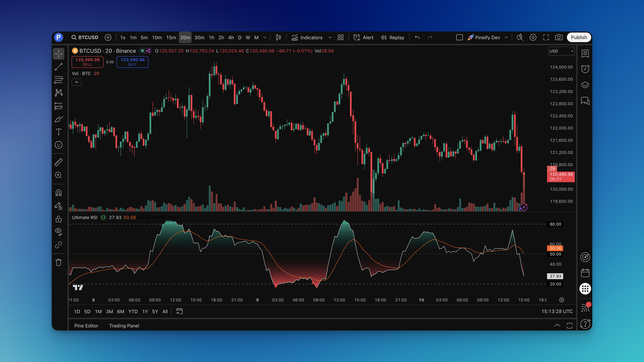This screenshot has height=362, width=644.
Task: Expand the Pineify Dev layout dropdown
Action: click(506, 38)
